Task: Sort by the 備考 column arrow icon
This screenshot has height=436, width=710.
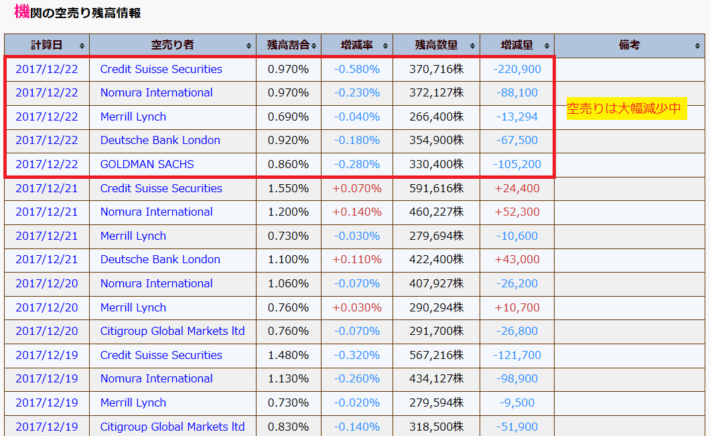Action: click(x=697, y=46)
